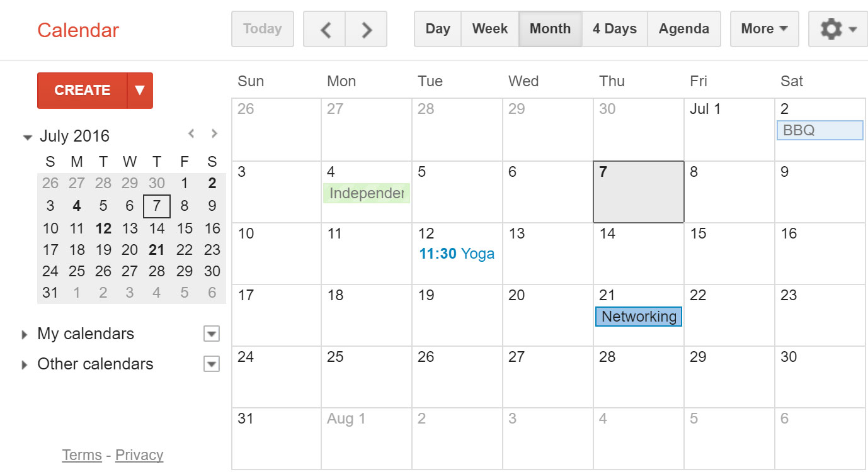
Task: Open the My calendars options dropdown
Action: coord(212,334)
